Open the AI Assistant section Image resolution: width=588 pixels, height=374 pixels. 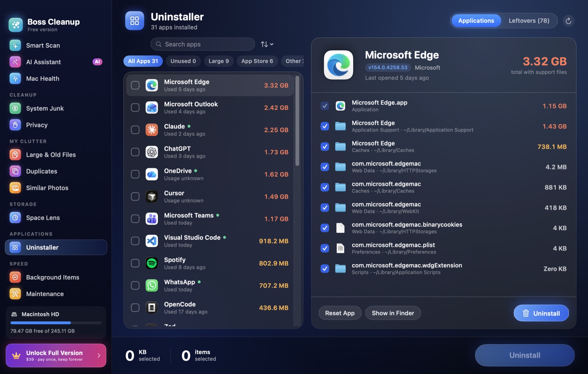coord(56,62)
